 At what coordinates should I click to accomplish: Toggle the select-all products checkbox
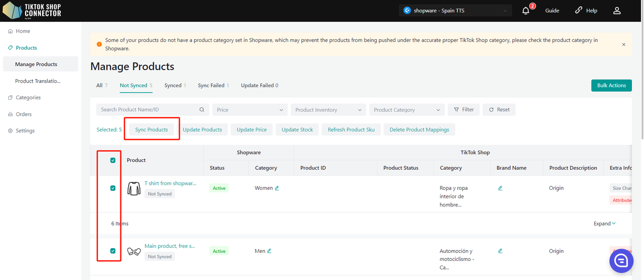pos(113,160)
